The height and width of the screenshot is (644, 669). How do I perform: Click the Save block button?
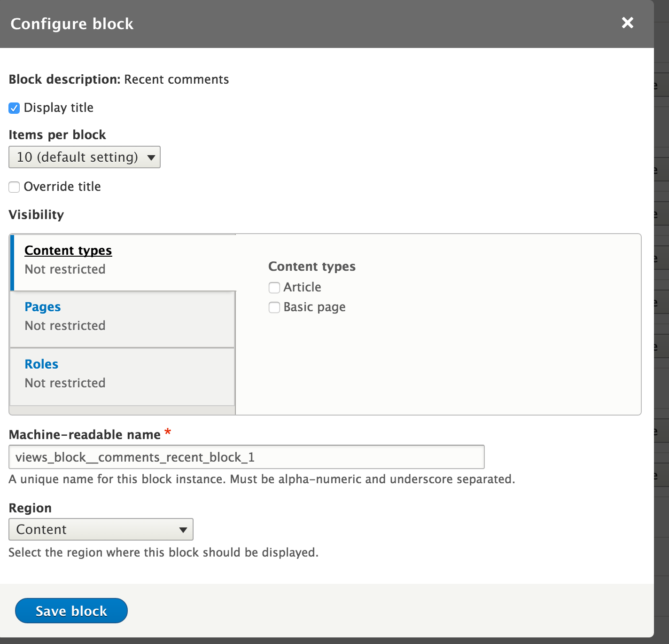click(71, 611)
